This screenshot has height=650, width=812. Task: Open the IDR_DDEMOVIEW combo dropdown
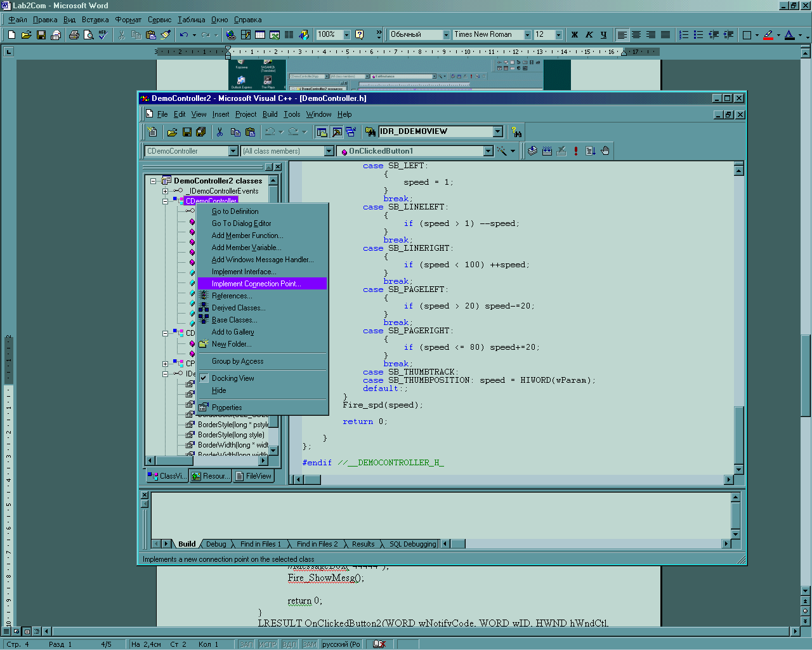[x=498, y=131]
